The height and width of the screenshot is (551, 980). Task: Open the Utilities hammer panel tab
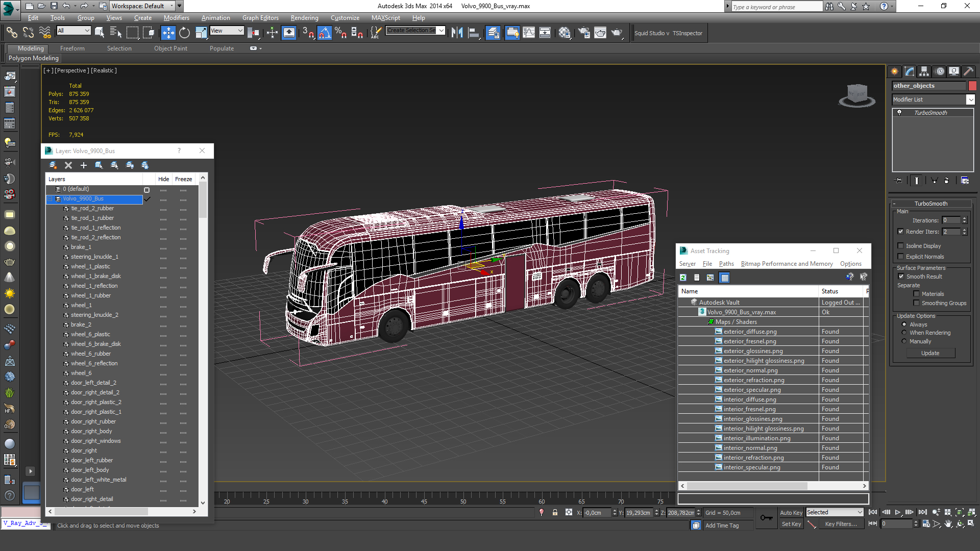pos(968,71)
